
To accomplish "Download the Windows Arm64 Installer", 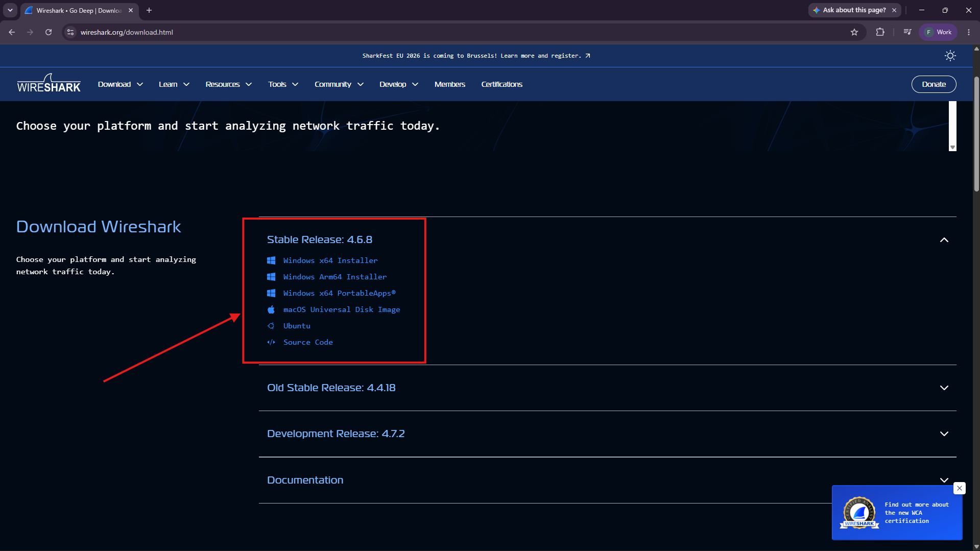I will [335, 277].
